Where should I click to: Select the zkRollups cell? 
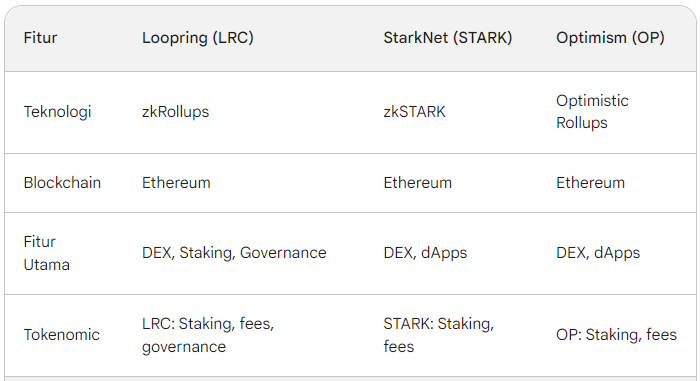tap(175, 112)
